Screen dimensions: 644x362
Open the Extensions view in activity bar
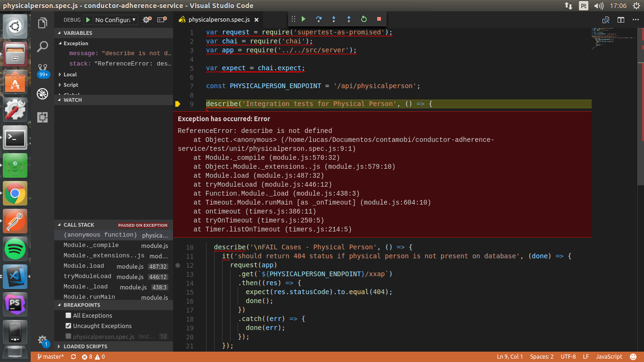tap(42, 117)
